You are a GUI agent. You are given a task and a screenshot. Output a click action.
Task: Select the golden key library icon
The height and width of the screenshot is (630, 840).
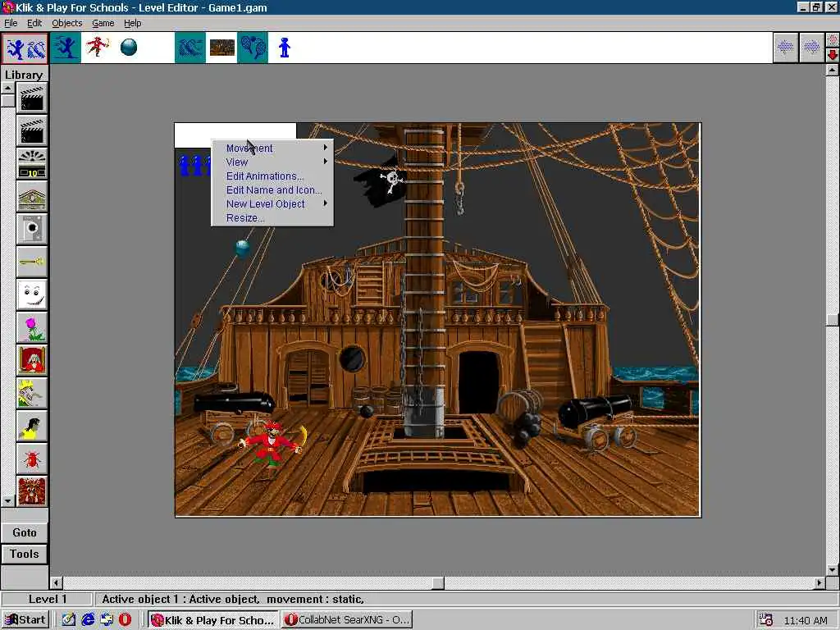[32, 262]
